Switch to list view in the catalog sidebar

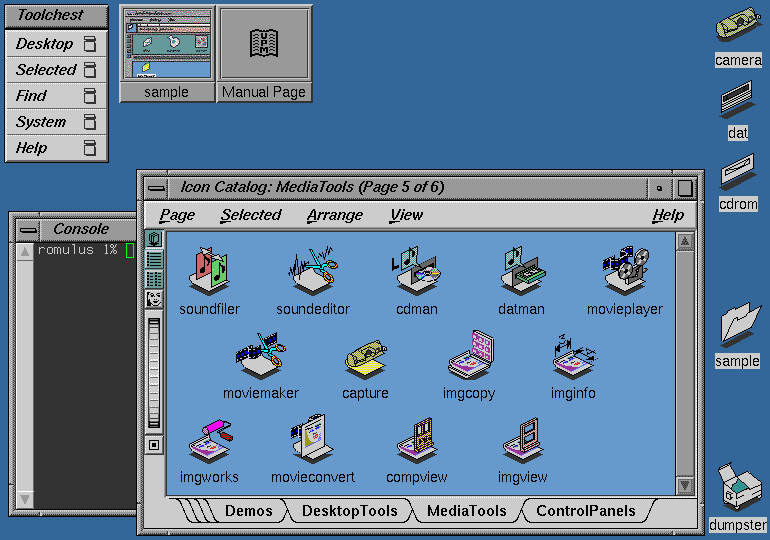click(154, 259)
